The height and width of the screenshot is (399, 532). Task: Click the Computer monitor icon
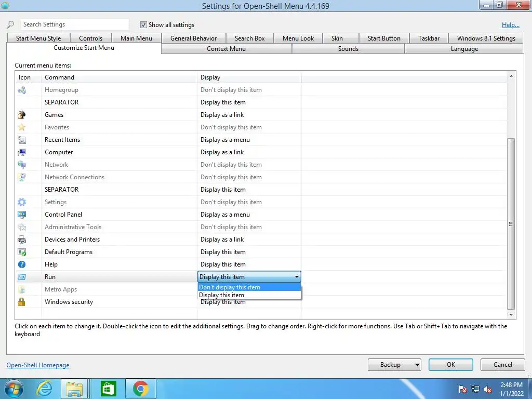coord(22,152)
